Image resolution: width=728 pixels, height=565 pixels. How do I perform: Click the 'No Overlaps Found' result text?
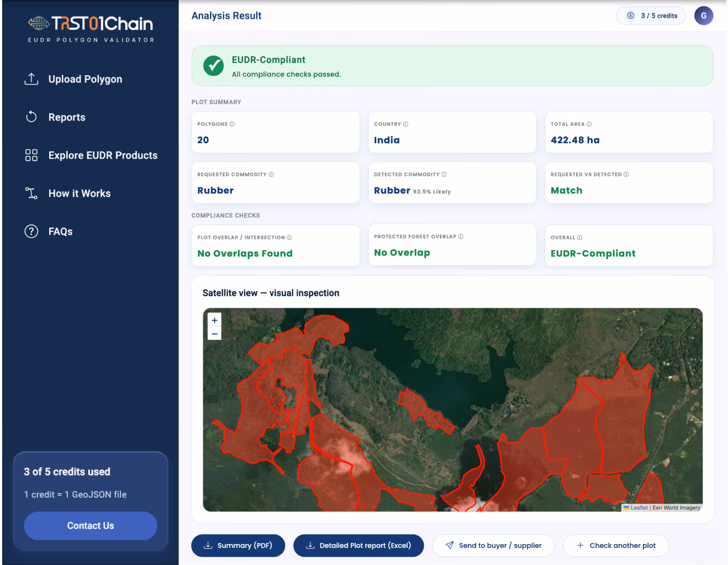[245, 253]
